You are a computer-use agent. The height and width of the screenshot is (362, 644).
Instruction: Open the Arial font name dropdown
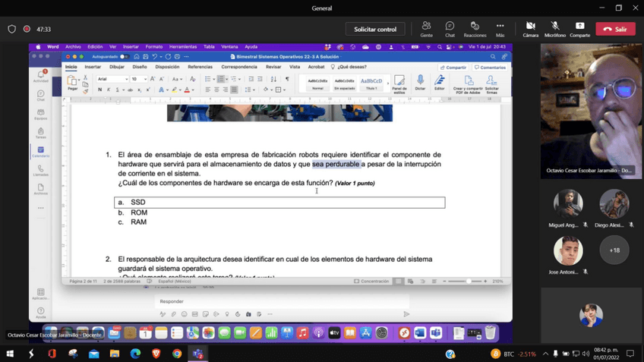tap(112, 79)
